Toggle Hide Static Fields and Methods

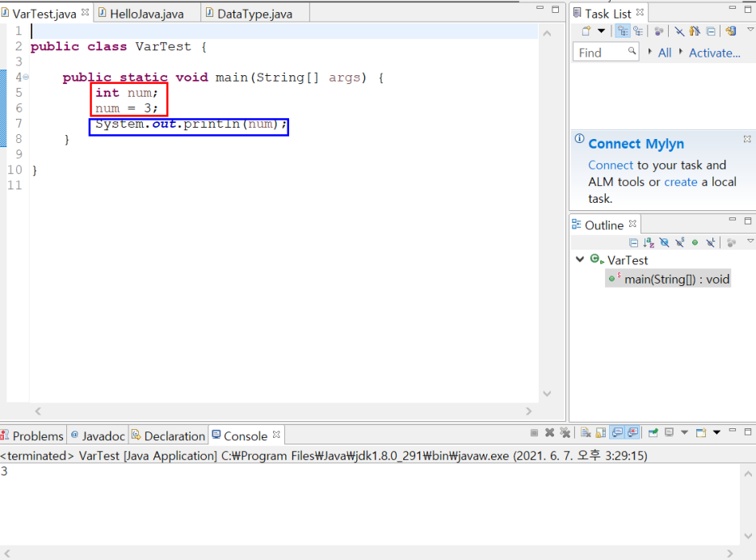pos(680,242)
